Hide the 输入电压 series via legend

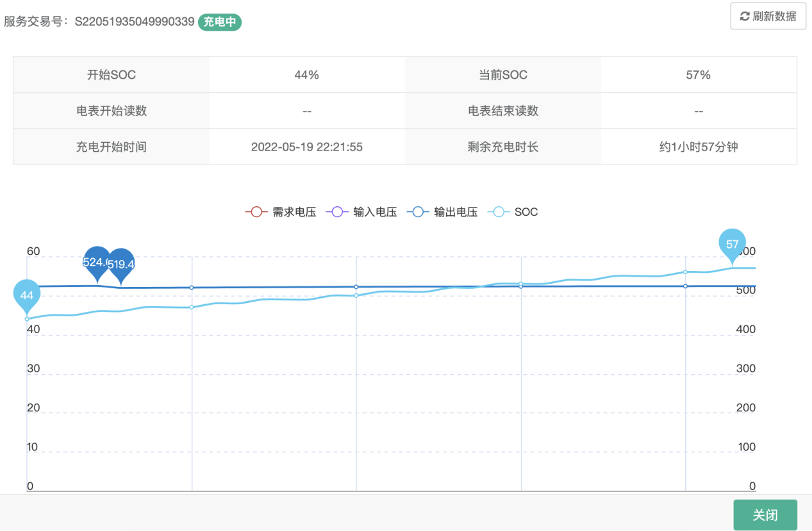click(361, 212)
